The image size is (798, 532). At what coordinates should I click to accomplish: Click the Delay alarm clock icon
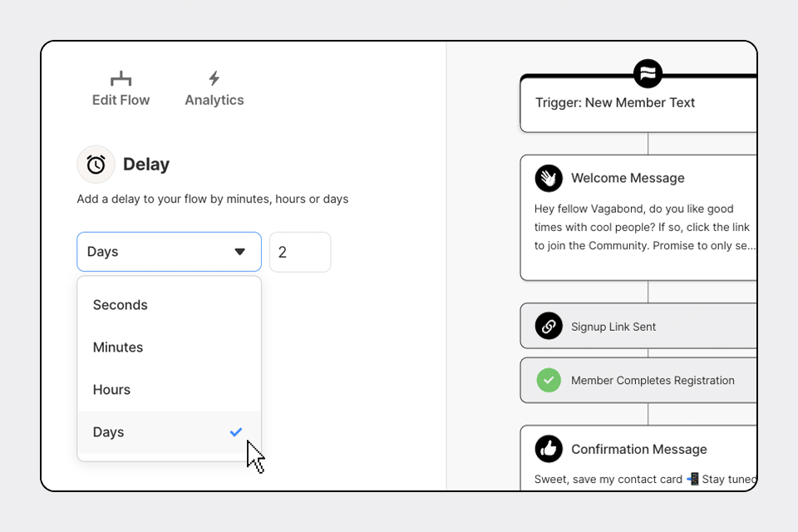[x=96, y=165]
